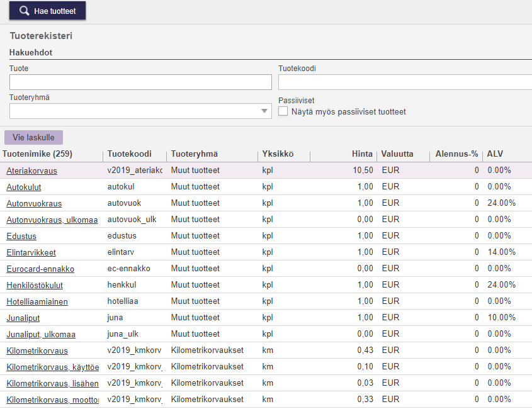This screenshot has height=409, width=532.
Task: Open the Henkilöstökulut product link
Action: (35, 285)
